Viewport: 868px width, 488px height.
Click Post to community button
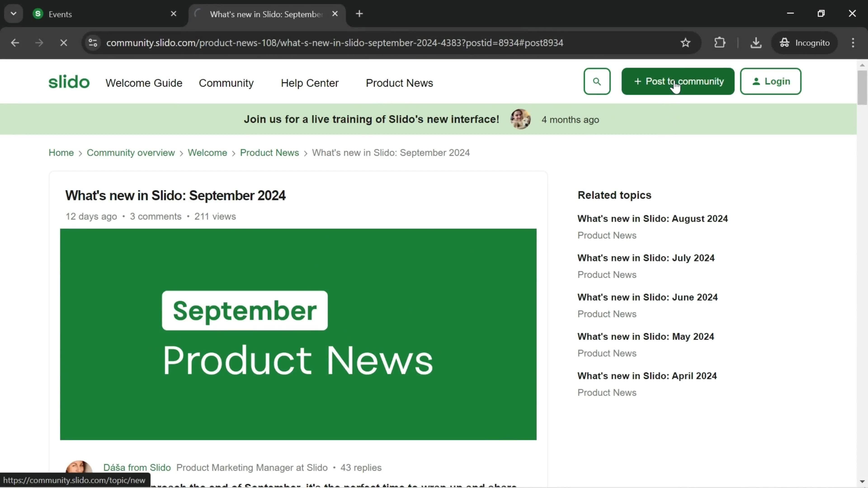coord(678,81)
